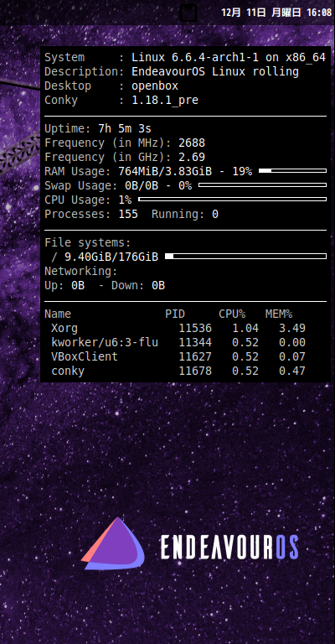Open the date and time clock in panel
Viewport: 335px width, 644px height.
click(x=276, y=13)
